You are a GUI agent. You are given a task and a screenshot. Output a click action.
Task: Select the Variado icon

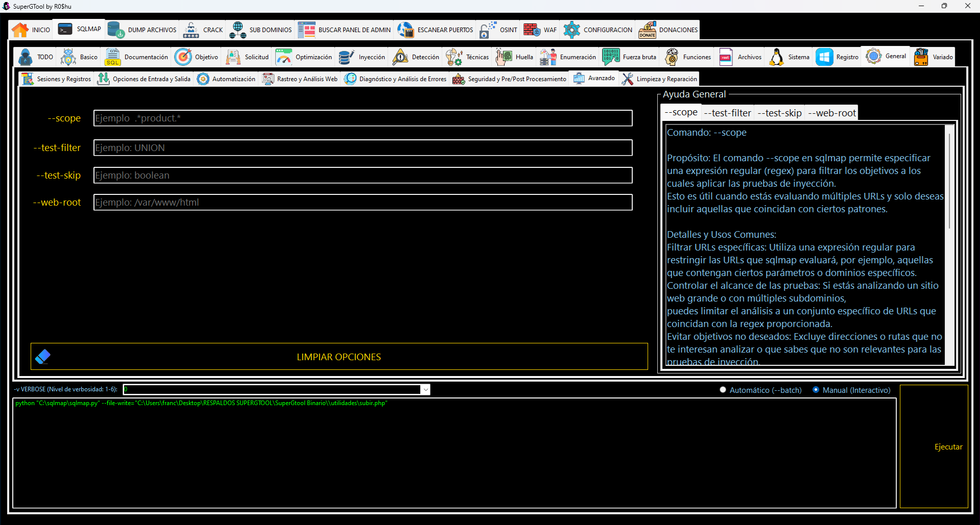click(x=921, y=57)
